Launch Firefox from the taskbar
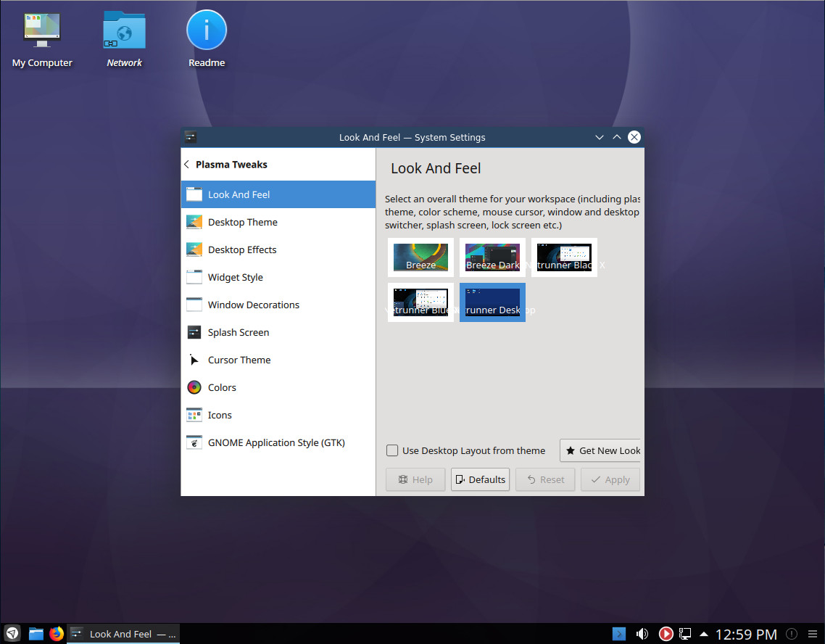The height and width of the screenshot is (644, 825). 57,633
